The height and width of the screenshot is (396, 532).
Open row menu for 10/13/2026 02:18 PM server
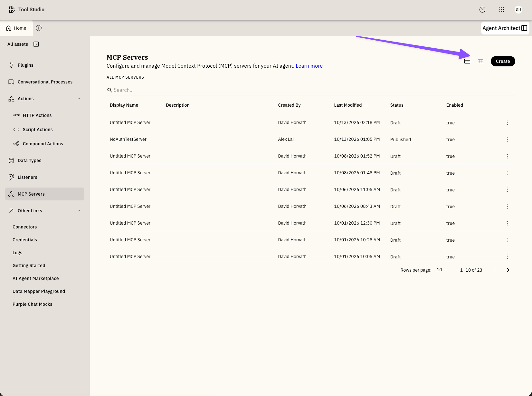(x=507, y=123)
